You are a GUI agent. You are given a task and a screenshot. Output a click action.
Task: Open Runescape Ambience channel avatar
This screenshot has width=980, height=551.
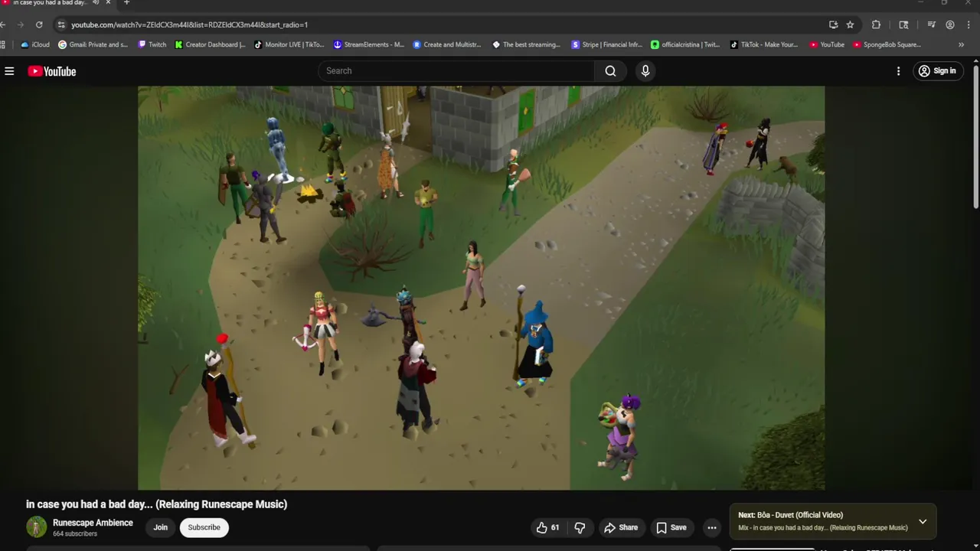tap(36, 527)
